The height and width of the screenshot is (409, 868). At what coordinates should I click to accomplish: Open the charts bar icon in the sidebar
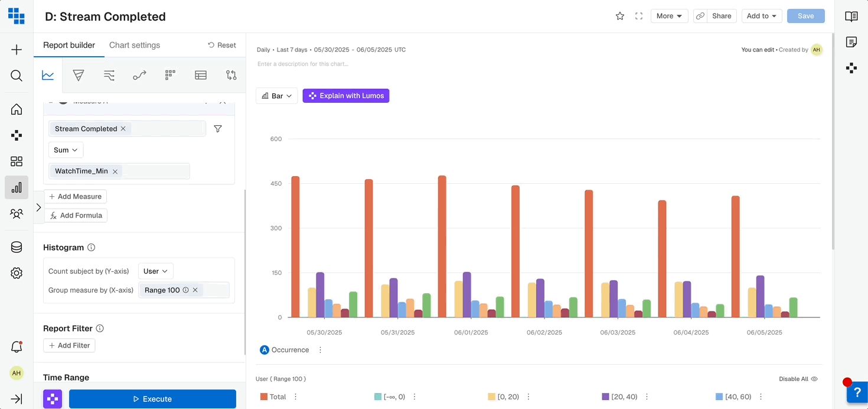(x=17, y=187)
